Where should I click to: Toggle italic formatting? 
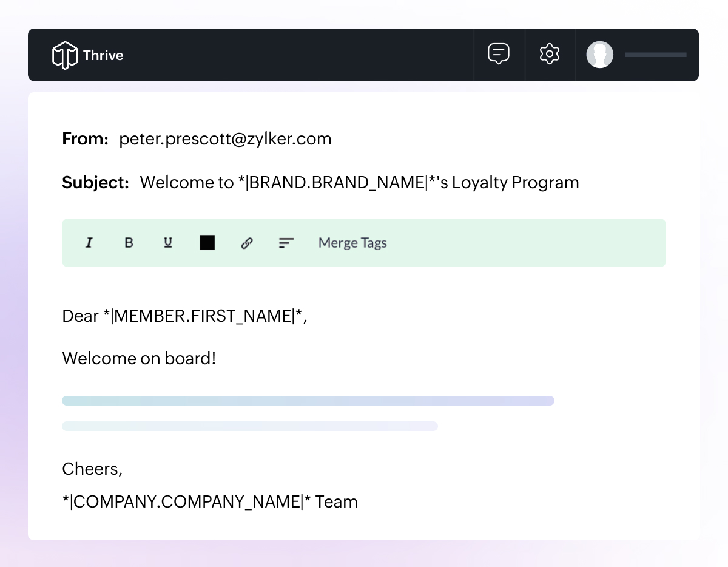(x=89, y=243)
